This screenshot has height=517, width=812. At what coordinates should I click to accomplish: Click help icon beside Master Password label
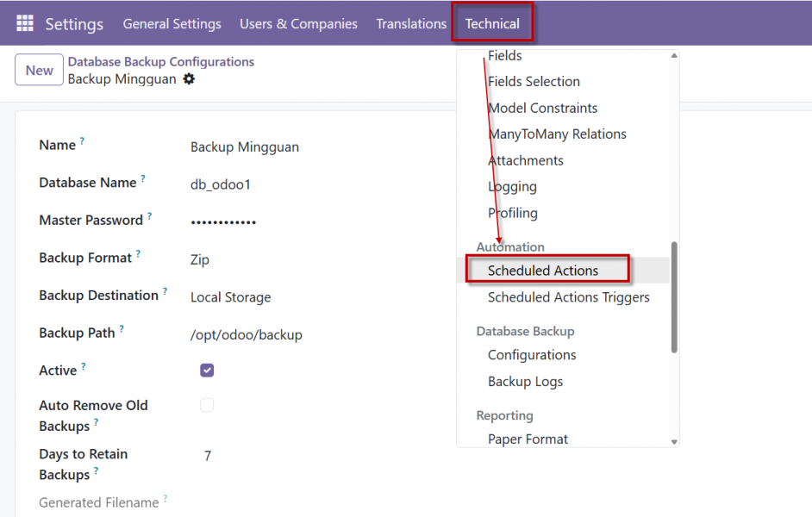coord(150,215)
